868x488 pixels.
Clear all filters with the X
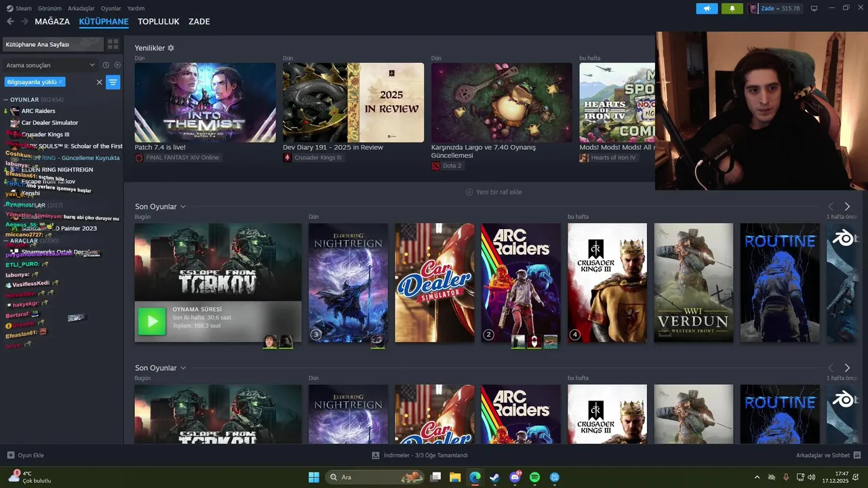(99, 82)
